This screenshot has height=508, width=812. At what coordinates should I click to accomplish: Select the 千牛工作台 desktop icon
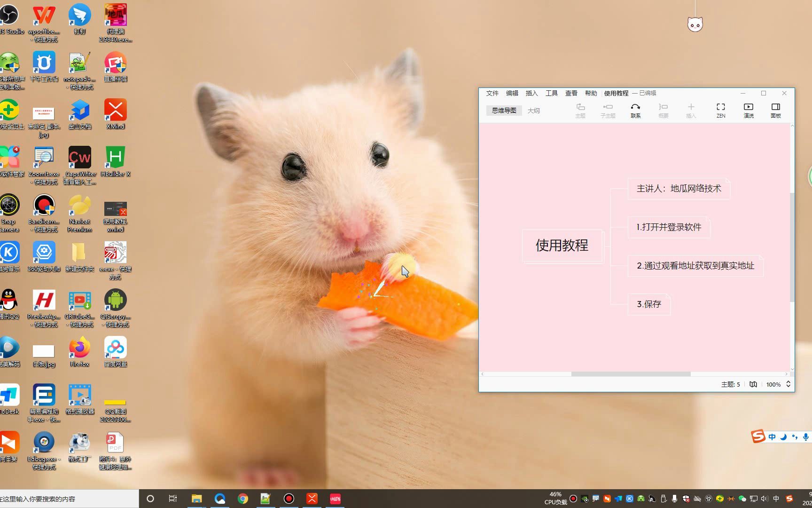tap(44, 67)
